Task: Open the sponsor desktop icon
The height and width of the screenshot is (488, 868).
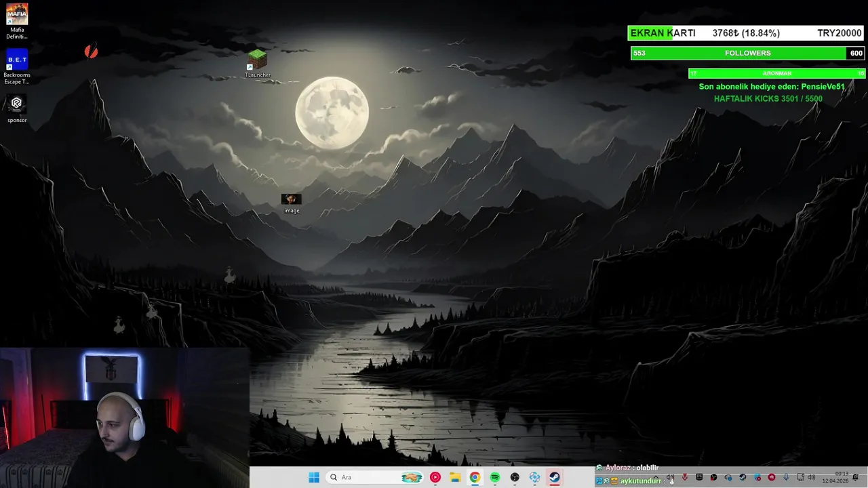Action: 17,109
